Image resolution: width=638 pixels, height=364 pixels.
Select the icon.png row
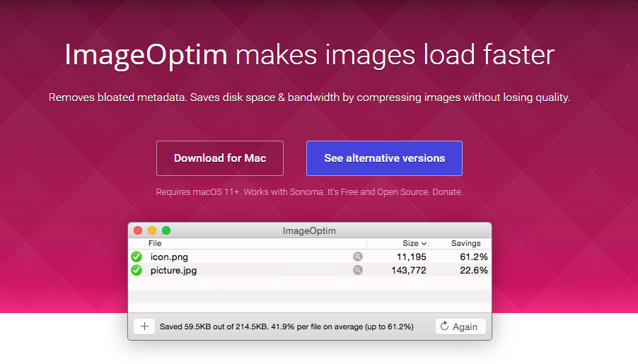coord(310,257)
